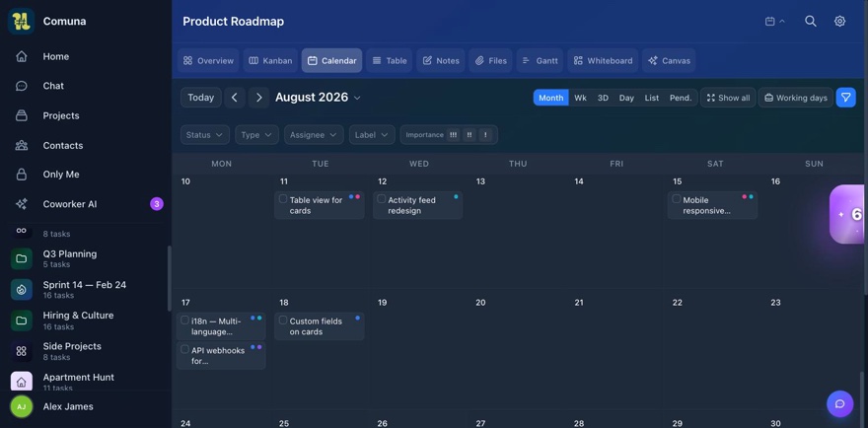Viewport: 868px width, 428px height.
Task: Open the Label filter dropdown
Action: tap(372, 134)
